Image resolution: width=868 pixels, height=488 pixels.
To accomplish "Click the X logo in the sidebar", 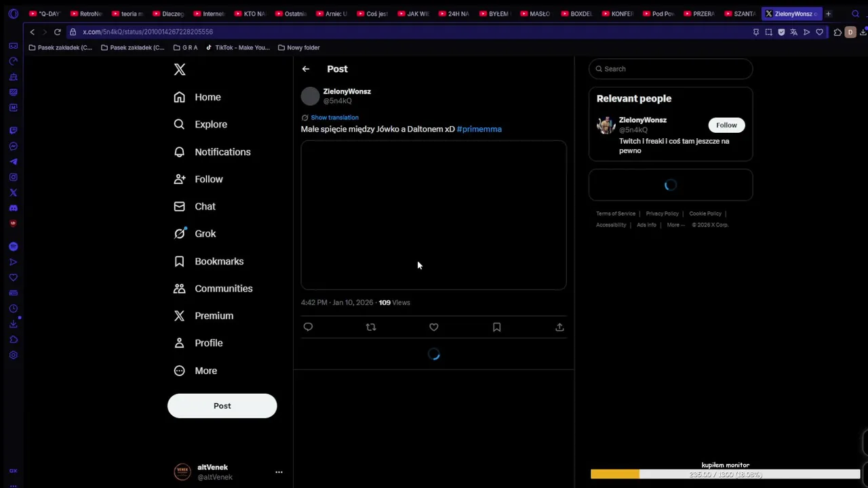I will tap(180, 69).
